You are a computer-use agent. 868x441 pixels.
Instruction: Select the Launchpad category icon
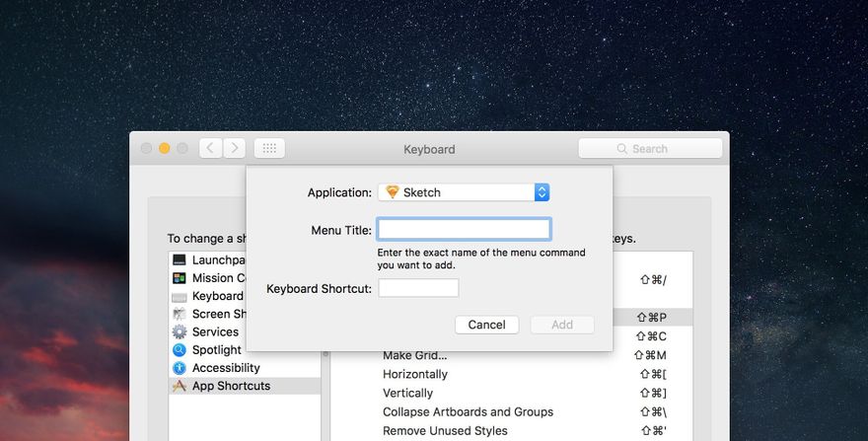click(180, 259)
